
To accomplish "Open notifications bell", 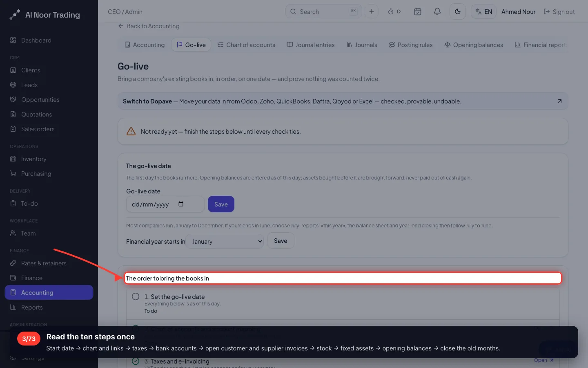I will tap(437, 11).
